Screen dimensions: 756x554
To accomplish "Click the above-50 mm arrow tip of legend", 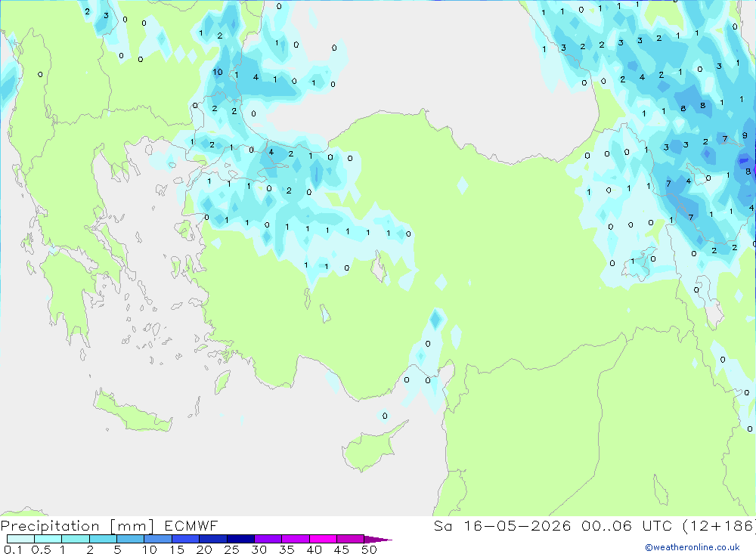I will coord(377,539).
